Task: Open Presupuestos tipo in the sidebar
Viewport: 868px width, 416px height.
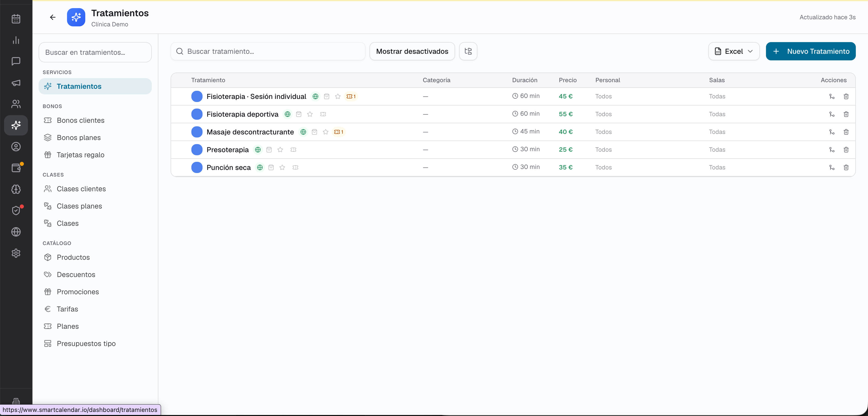Action: point(95,343)
